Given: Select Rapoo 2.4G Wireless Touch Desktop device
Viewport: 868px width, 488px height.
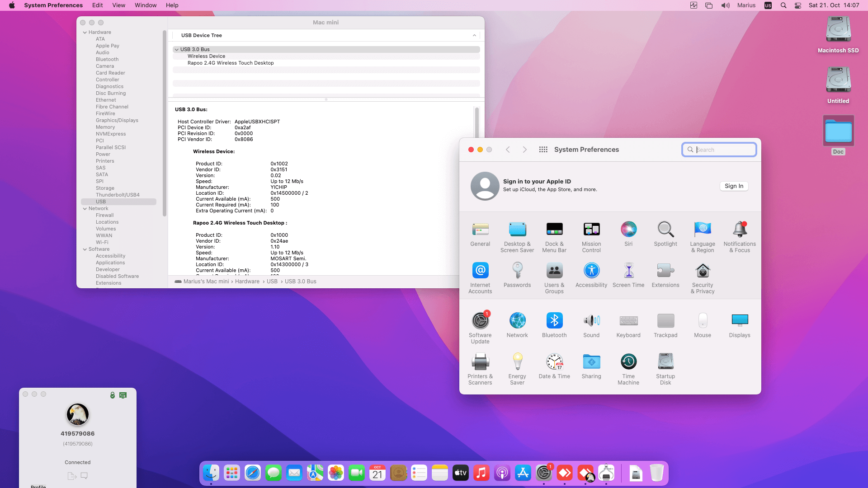Looking at the screenshot, I should [231, 63].
